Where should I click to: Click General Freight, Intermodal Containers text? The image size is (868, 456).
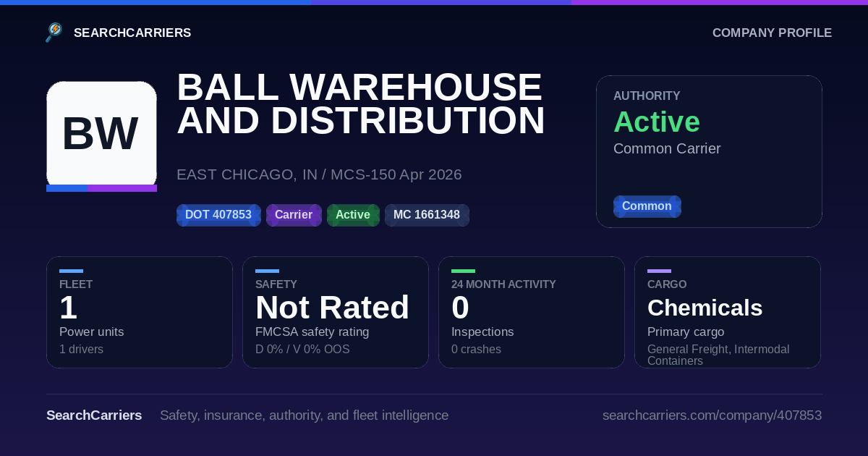718,355
